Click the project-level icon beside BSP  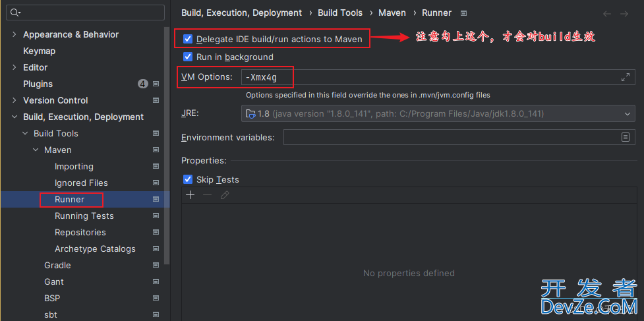(x=156, y=298)
